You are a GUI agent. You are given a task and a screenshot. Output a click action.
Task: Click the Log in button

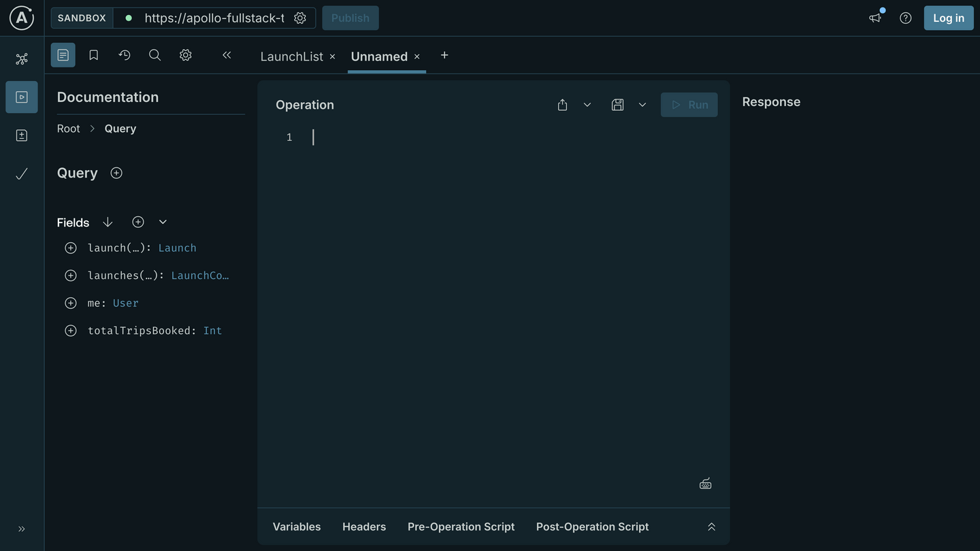click(948, 18)
